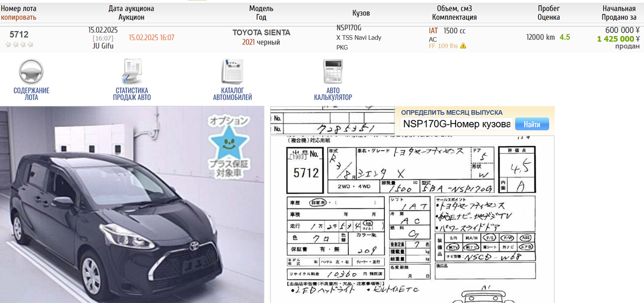644x303 pixels.
Task: Click the Объем, см3 Комплектация header
Action: 455,13
